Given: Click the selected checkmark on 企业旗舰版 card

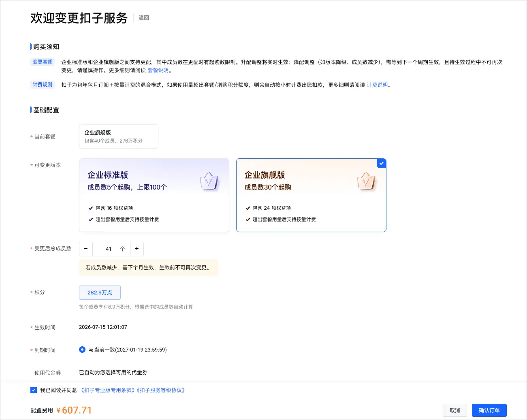Looking at the screenshot, I should coord(381,163).
